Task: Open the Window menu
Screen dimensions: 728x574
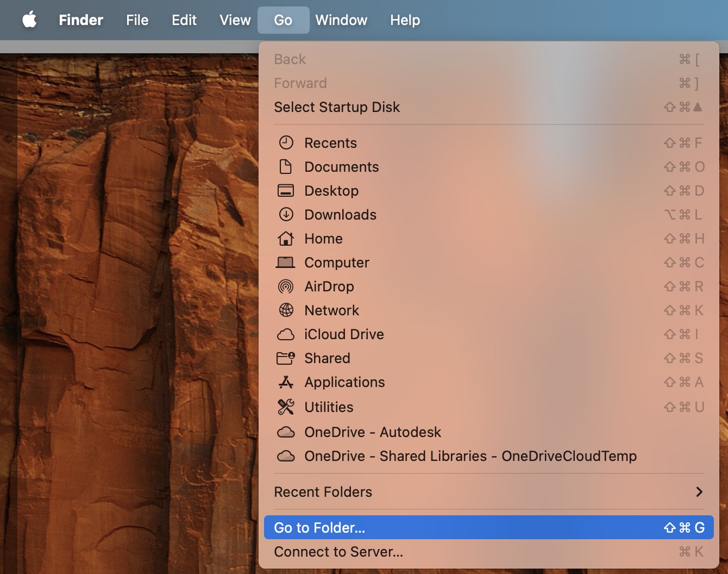Action: [341, 20]
